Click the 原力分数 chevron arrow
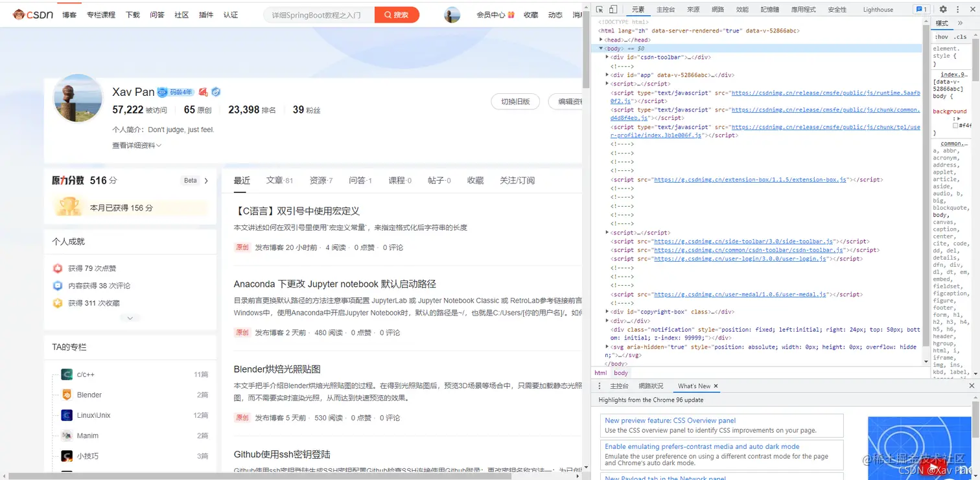Screen dimensions: 980x480 206,181
